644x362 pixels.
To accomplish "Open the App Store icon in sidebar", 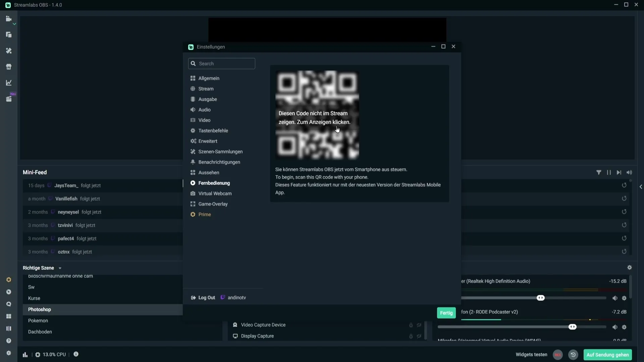I will pyautogui.click(x=9, y=67).
